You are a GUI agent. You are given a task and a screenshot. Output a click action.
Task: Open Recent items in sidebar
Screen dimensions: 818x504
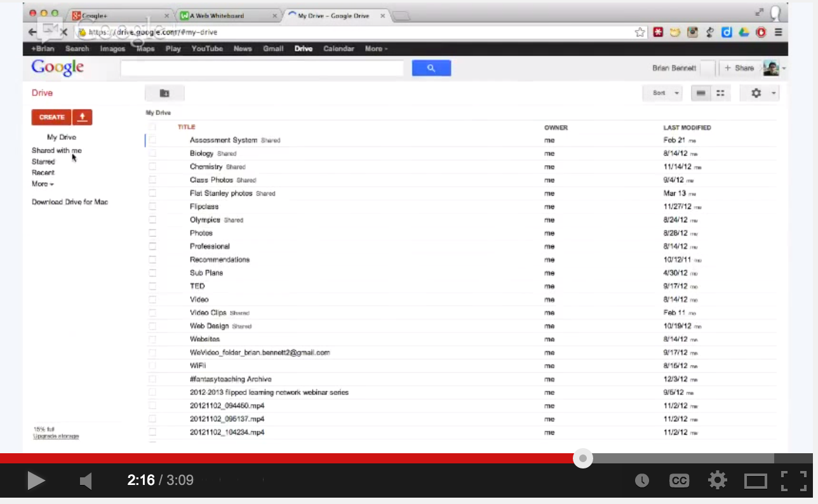click(x=43, y=173)
